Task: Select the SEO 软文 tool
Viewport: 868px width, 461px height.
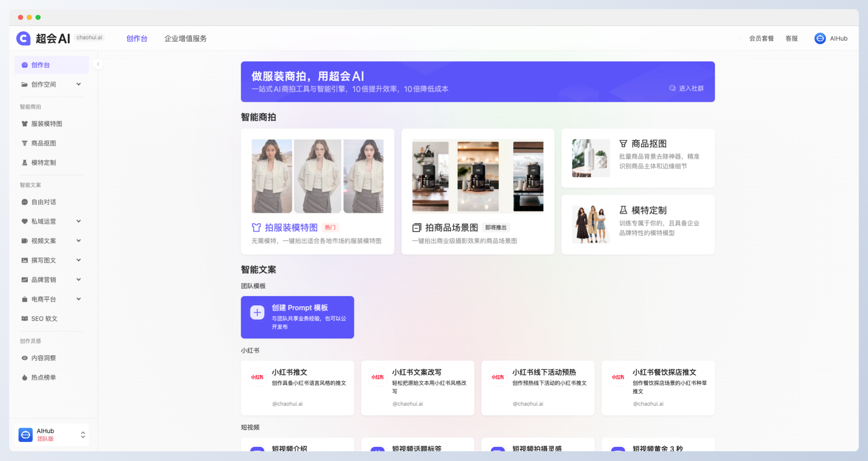Action: (x=44, y=318)
